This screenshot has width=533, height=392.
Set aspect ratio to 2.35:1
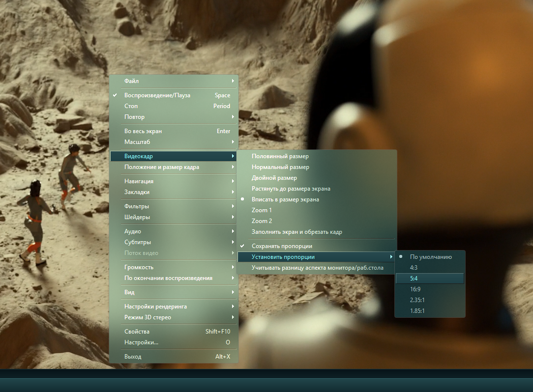[x=430, y=300]
